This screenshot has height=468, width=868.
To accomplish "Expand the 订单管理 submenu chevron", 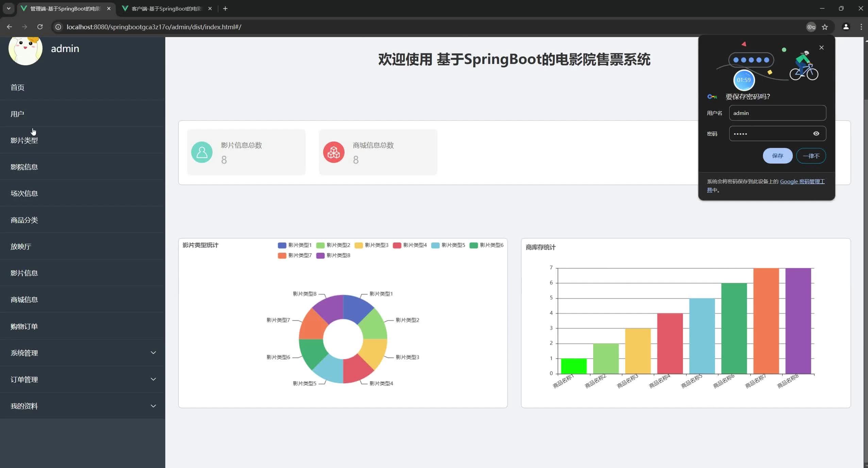I will click(x=153, y=379).
